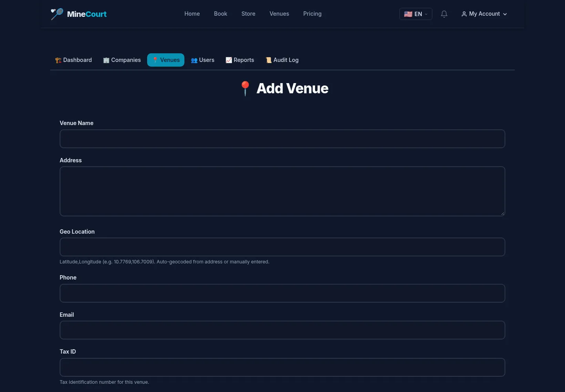Screen dimensions: 565x392
Task: Grab the Address textarea resize handle
Action: click(x=502, y=213)
